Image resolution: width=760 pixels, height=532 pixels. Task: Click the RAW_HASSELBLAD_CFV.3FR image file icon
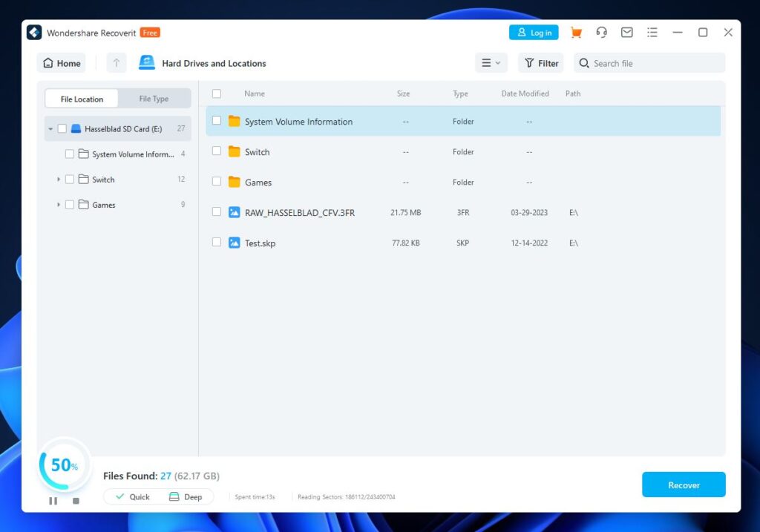coord(235,212)
